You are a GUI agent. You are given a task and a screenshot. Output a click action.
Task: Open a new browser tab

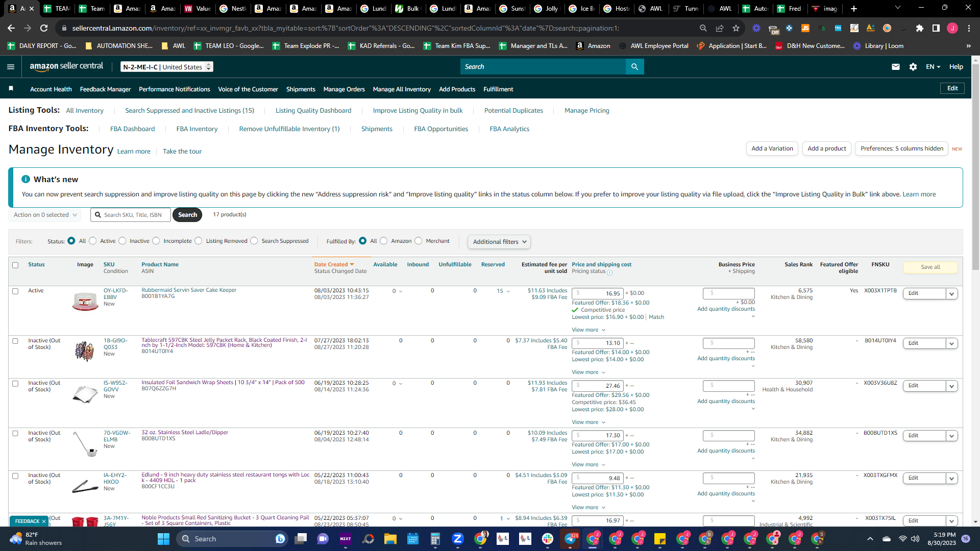[x=854, y=9]
